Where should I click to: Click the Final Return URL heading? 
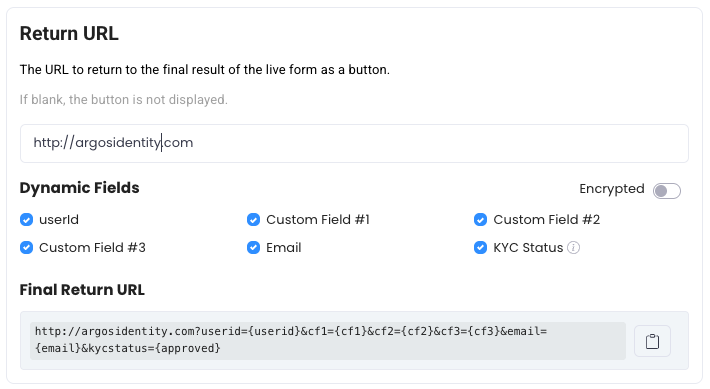[x=82, y=290]
